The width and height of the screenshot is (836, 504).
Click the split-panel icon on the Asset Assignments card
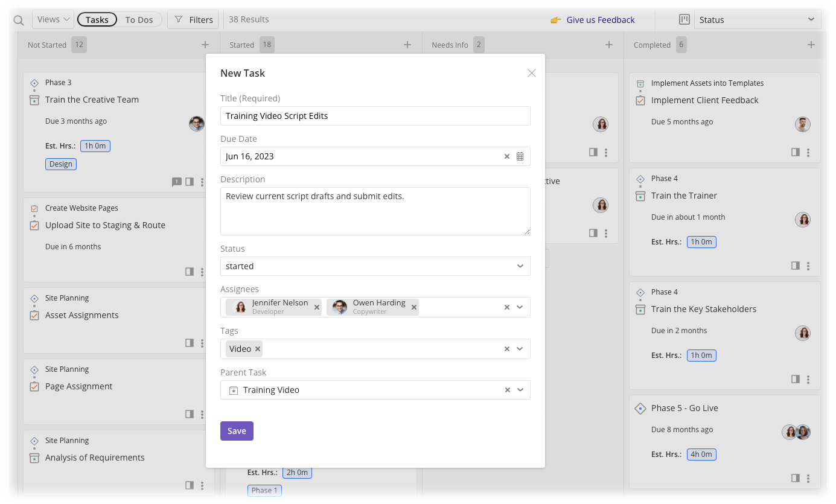190,343
